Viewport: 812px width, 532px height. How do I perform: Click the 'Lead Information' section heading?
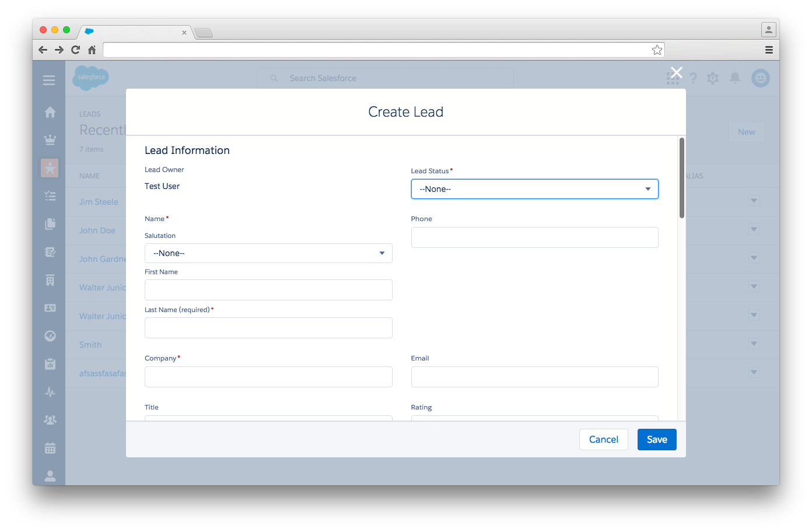click(187, 150)
